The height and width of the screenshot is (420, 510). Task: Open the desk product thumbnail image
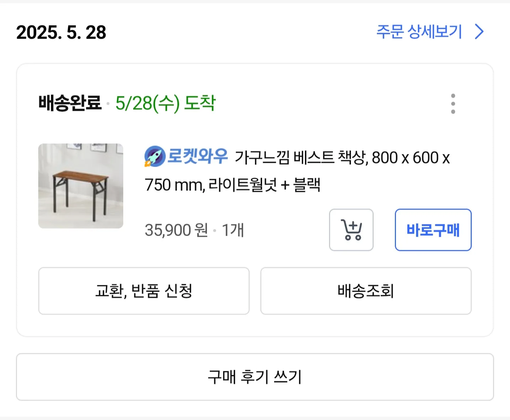81,186
